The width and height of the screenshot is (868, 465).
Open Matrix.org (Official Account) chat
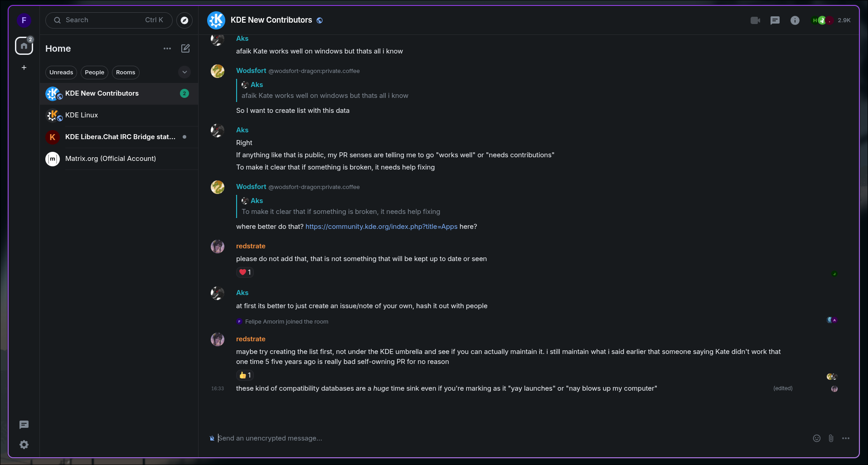(x=111, y=159)
